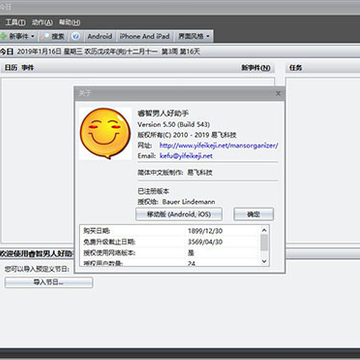This screenshot has width=360, height=360.
Task: Click the license list scrollbar thumb
Action: coord(264,242)
